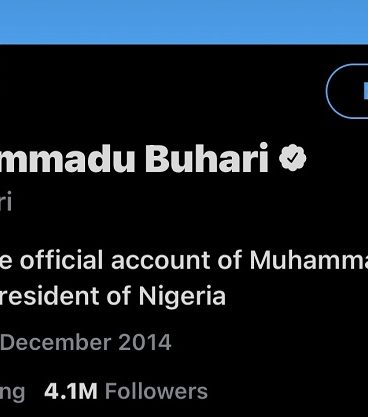Click the outlined pill button under the banner
368x417 pixels.
[x=347, y=91]
